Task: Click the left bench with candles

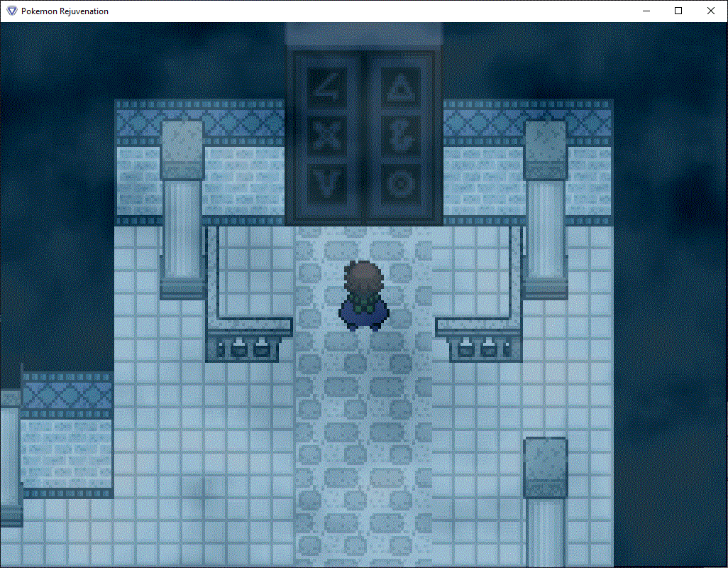Action: pyautogui.click(x=249, y=340)
